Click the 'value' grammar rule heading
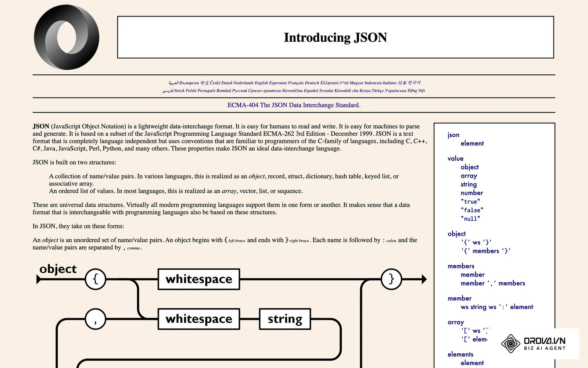588x368 pixels. (x=455, y=159)
